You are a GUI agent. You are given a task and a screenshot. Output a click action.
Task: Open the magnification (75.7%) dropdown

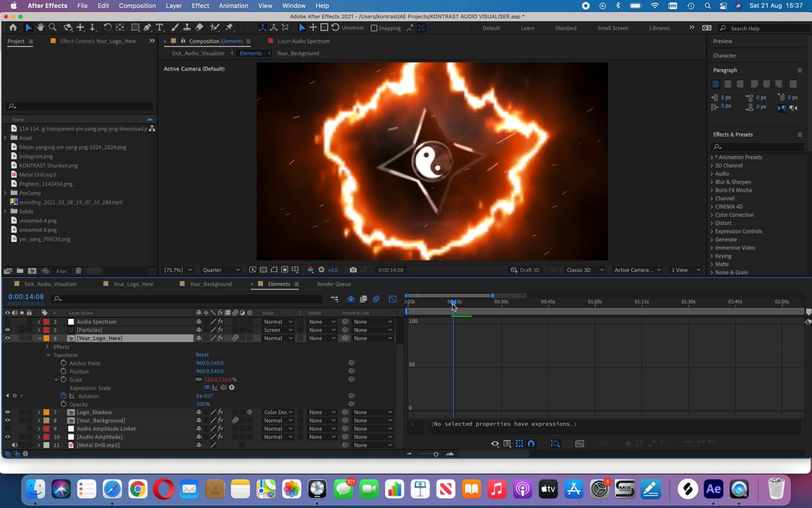pyautogui.click(x=178, y=270)
